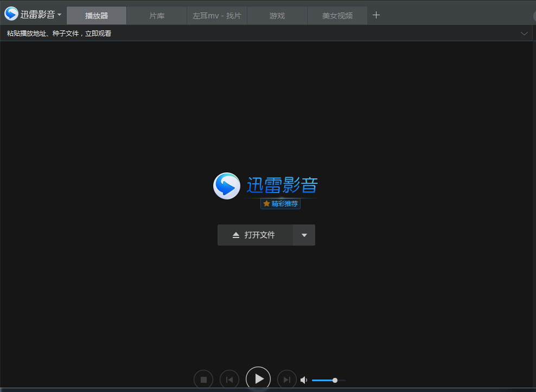Open dropdown arrow beside 打开文件
The height and width of the screenshot is (392, 536).
click(x=304, y=235)
